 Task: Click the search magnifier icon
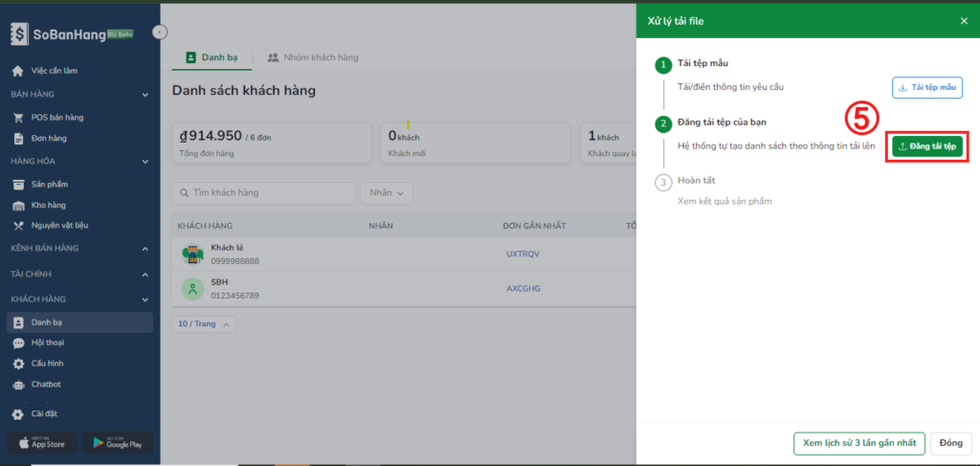[x=184, y=193]
